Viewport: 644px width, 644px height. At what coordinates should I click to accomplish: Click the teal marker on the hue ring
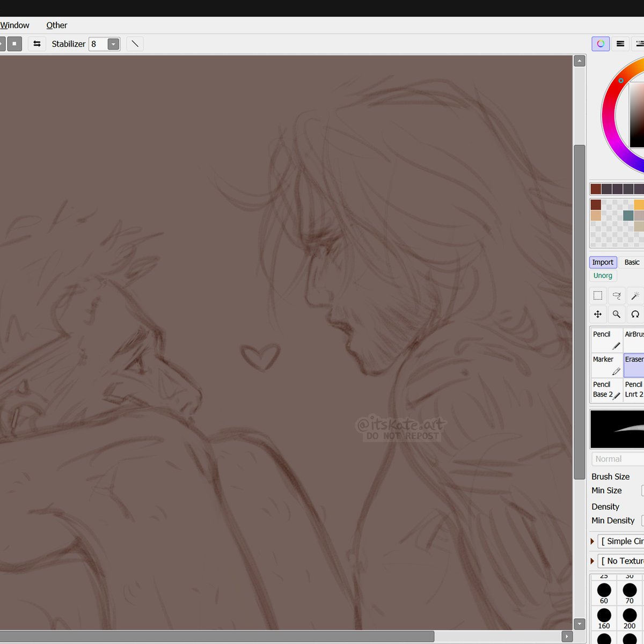click(x=621, y=80)
